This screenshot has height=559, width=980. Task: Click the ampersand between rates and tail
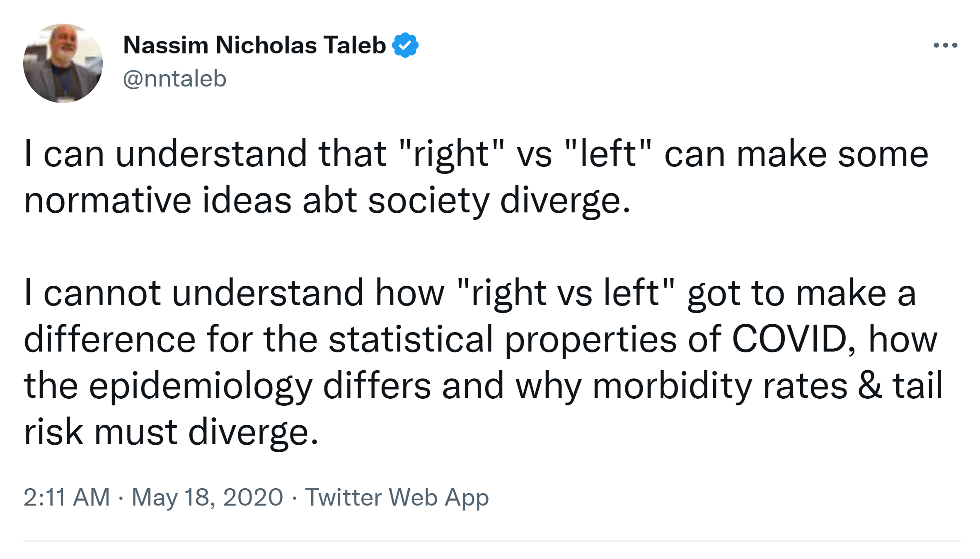tap(870, 386)
